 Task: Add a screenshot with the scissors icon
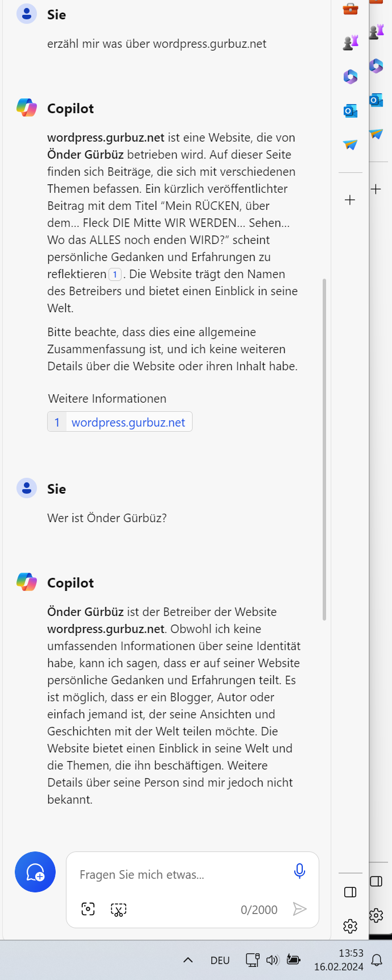118,909
